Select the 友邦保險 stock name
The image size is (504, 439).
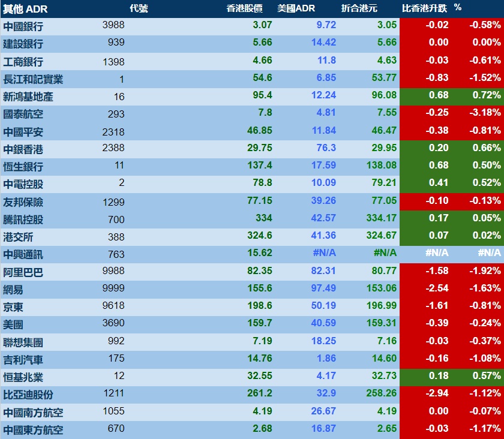(x=23, y=202)
